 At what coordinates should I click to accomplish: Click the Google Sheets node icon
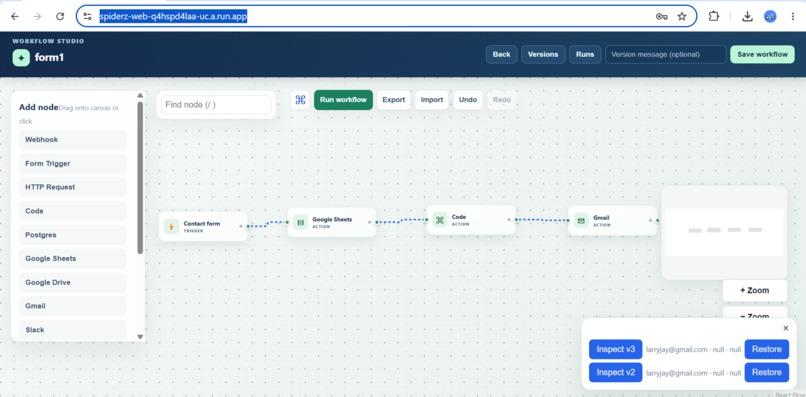[301, 222]
